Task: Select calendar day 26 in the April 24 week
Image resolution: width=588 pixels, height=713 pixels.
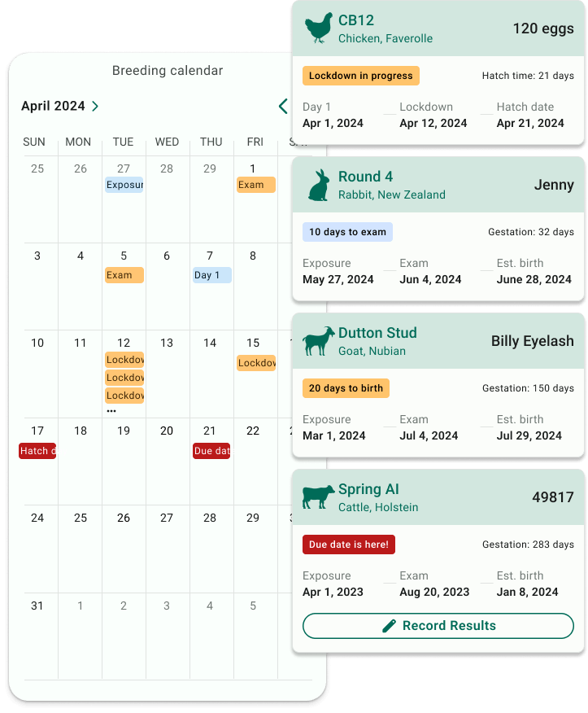Action: click(x=124, y=518)
